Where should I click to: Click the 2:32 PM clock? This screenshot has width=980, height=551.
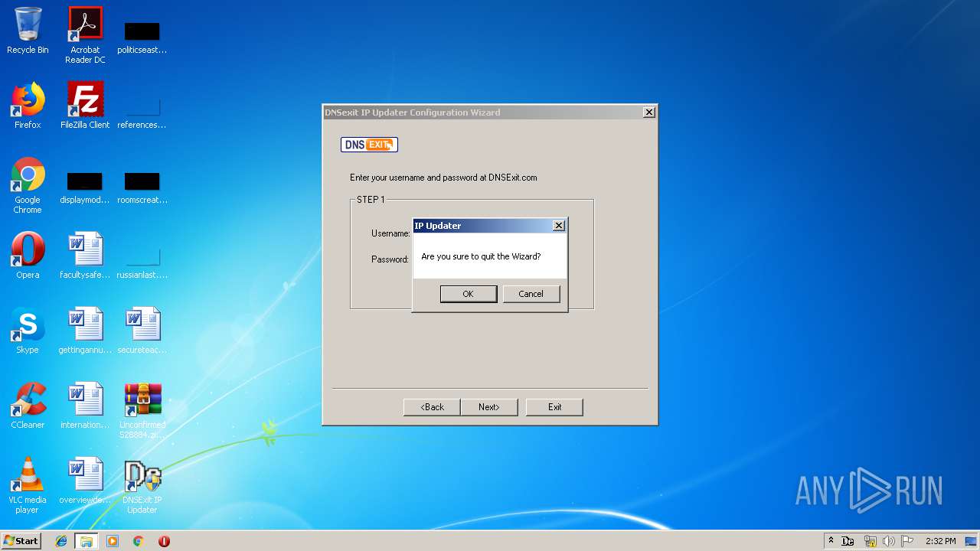pyautogui.click(x=940, y=541)
